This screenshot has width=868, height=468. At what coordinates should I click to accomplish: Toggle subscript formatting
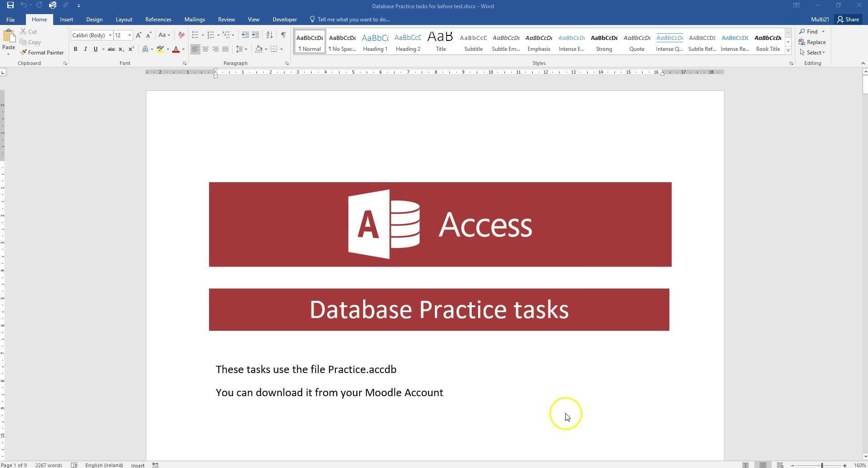[121, 49]
